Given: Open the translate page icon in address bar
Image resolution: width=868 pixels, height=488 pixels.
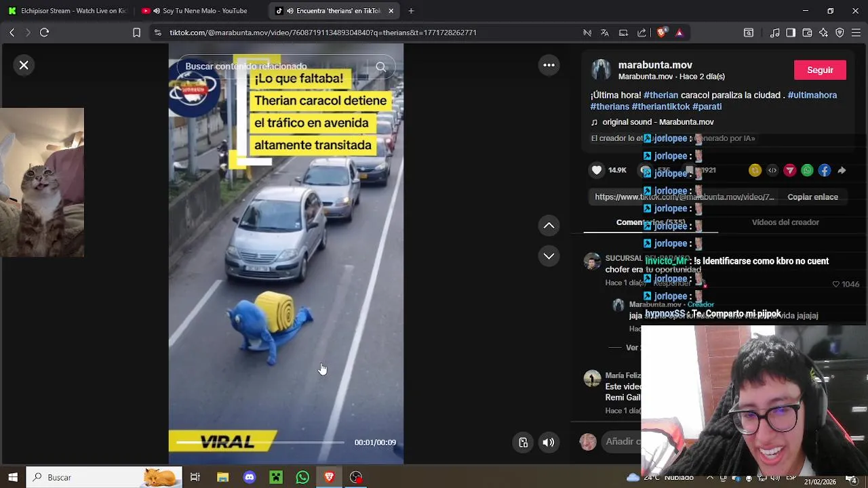Looking at the screenshot, I should click(x=605, y=33).
